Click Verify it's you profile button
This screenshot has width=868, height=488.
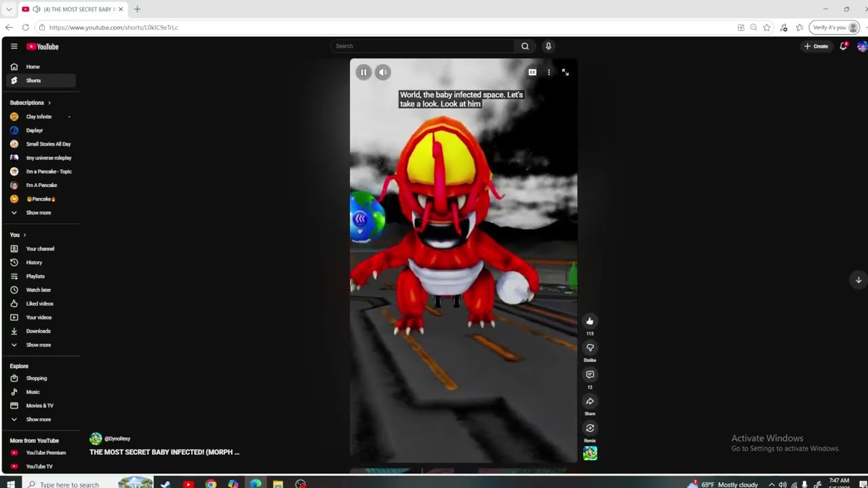tap(834, 27)
